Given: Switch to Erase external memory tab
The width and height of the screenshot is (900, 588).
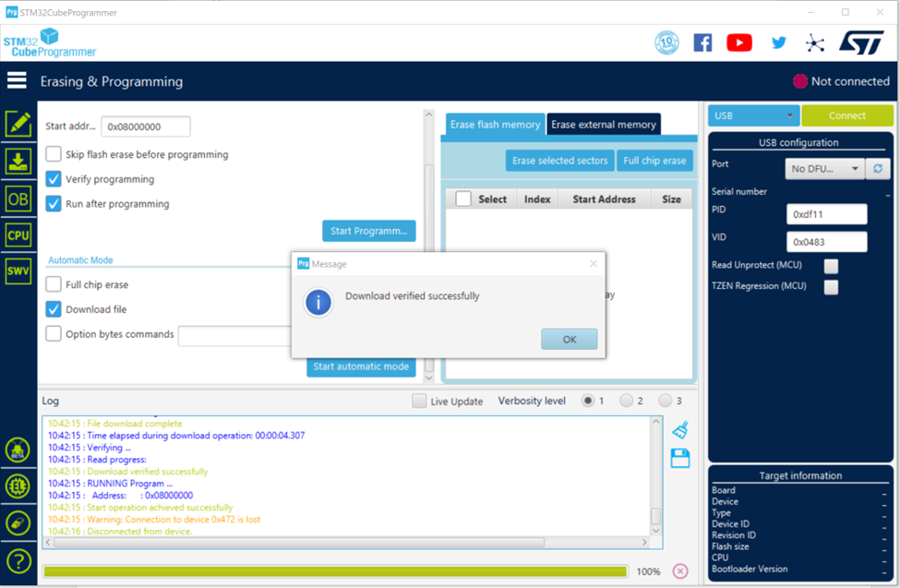Looking at the screenshot, I should click(x=604, y=124).
